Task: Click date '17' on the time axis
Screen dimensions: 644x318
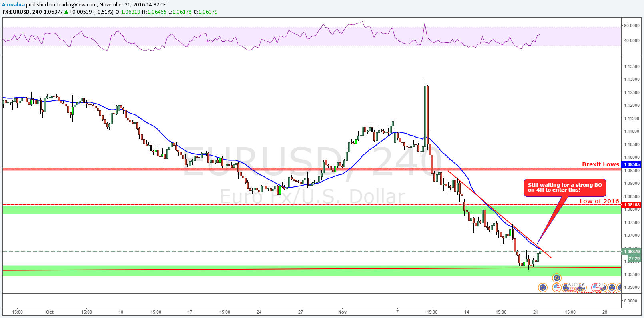Action: [x=190, y=312]
